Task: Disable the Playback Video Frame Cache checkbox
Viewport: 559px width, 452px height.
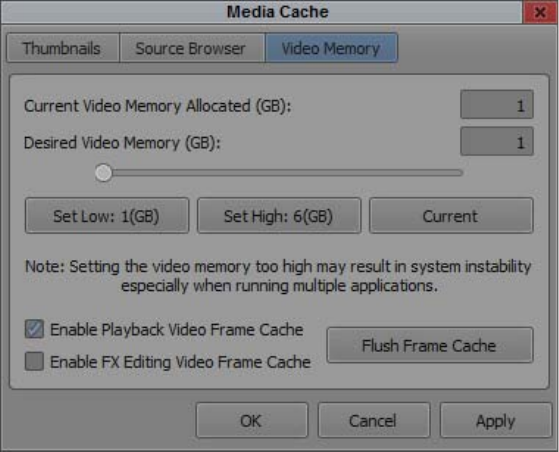Action: pos(34,329)
